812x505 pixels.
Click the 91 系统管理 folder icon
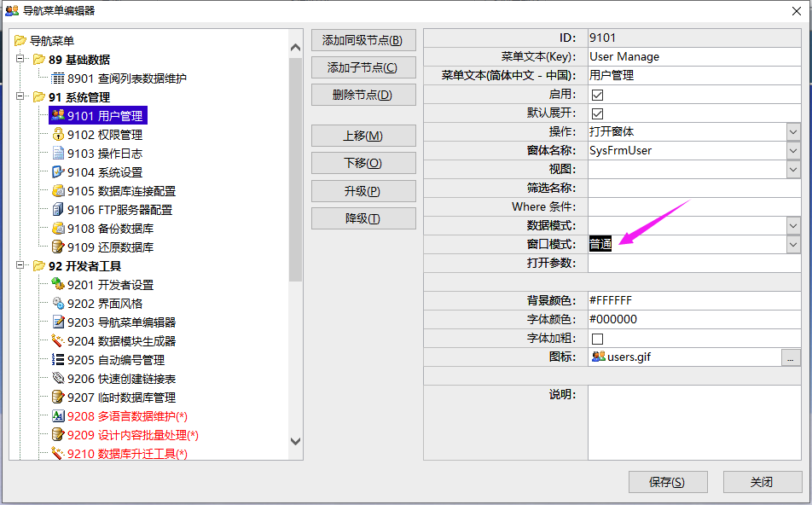click(x=39, y=97)
